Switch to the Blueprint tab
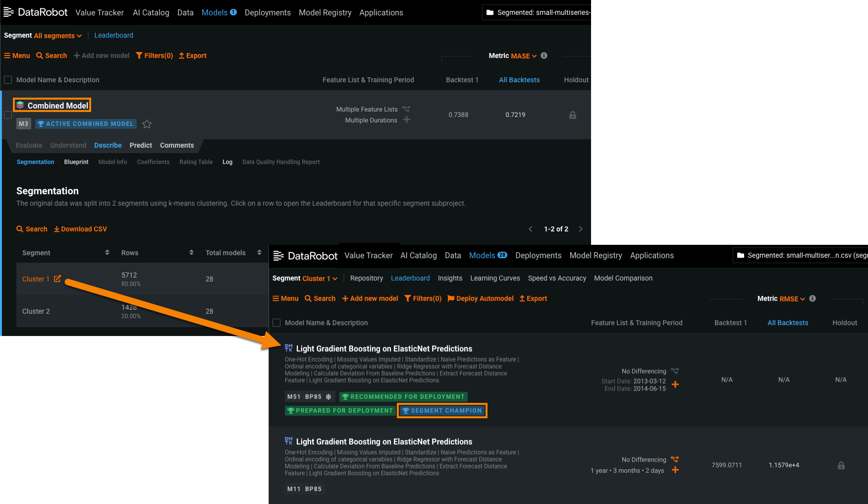The height and width of the screenshot is (504, 868). (x=76, y=162)
